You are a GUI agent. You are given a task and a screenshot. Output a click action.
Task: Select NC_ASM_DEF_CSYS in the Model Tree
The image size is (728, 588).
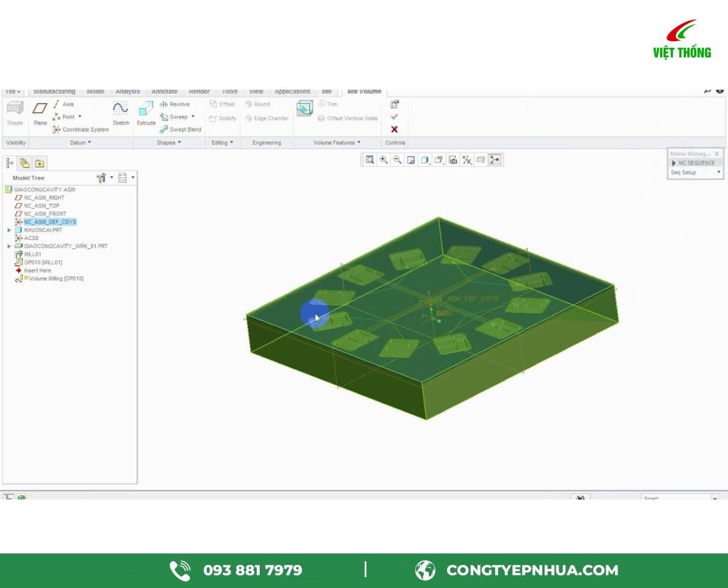[49, 222]
